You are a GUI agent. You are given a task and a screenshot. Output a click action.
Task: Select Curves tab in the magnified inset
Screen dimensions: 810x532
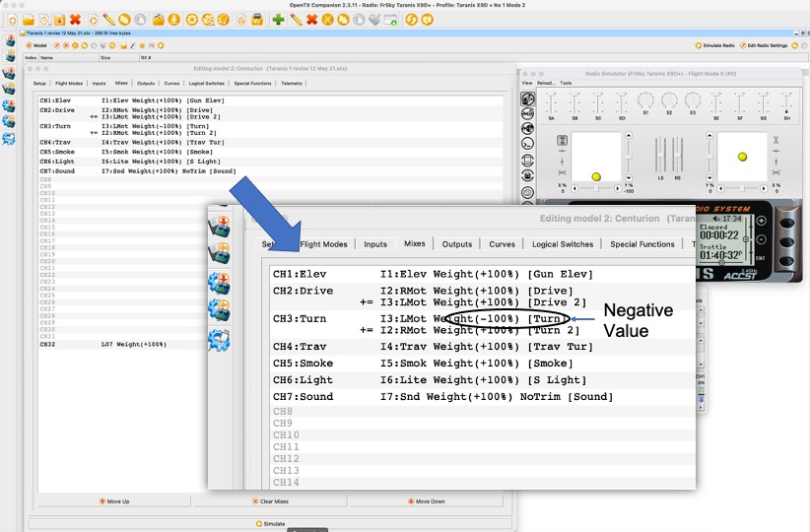pyautogui.click(x=502, y=244)
